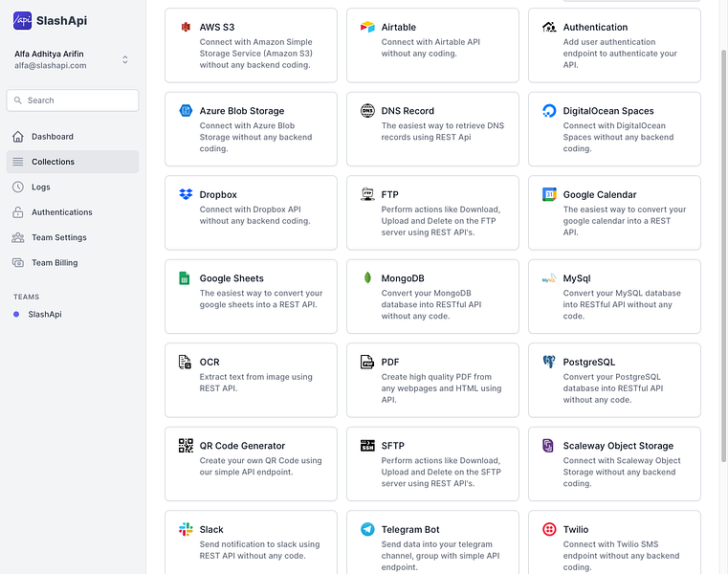Open the Team Settings page
Viewport: 728px width, 574px height.
pyautogui.click(x=73, y=237)
